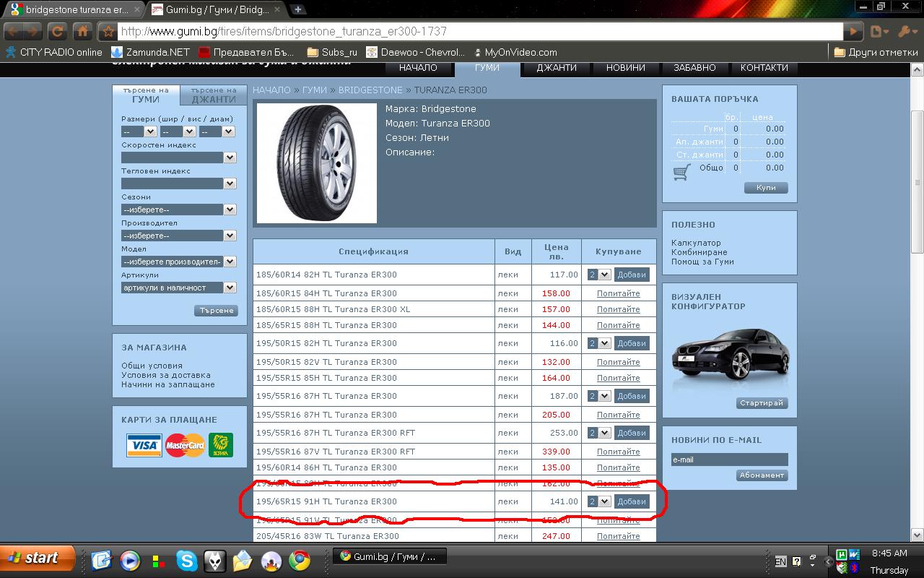Add 195/50R15 82H tire with Добави

(632, 343)
